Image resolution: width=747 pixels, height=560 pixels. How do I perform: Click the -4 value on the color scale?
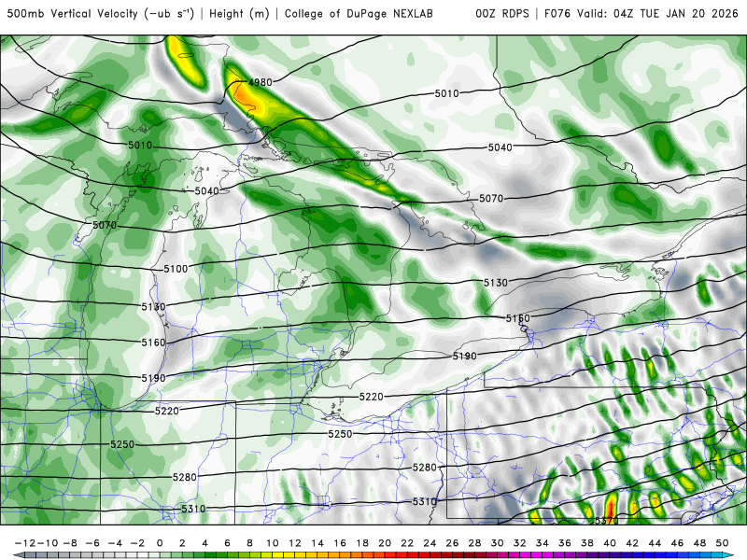(115, 543)
